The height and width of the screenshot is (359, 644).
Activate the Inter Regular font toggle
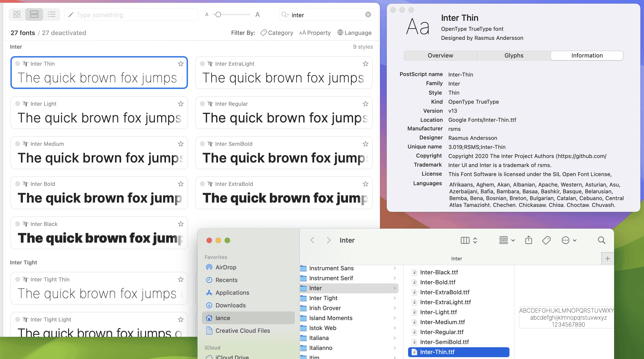click(202, 104)
